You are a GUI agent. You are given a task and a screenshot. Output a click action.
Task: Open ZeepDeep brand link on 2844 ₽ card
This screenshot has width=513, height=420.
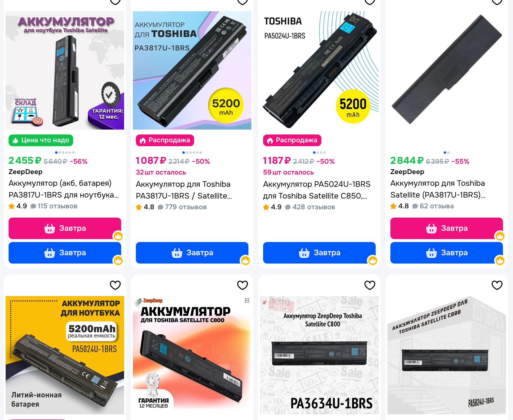tap(407, 172)
